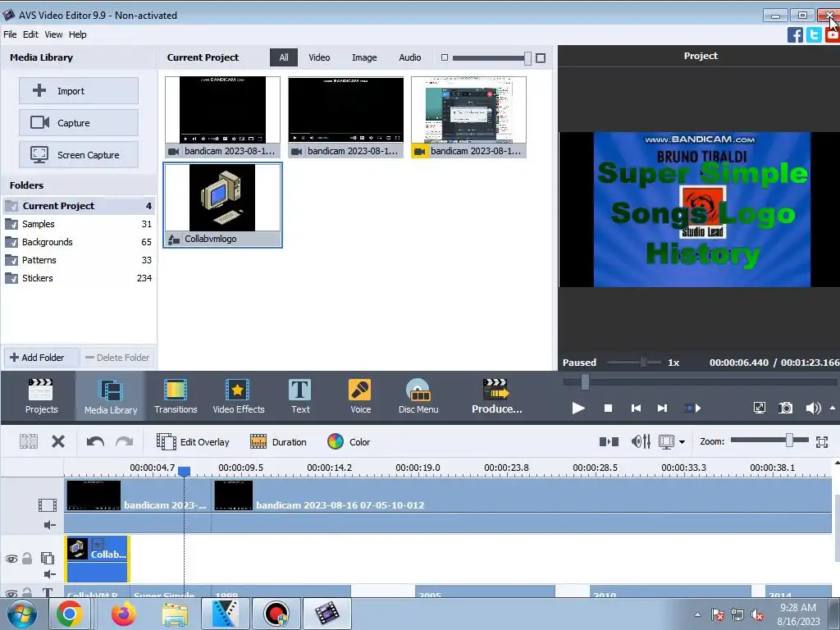Select the Collab overlay clip on timeline

coord(97,559)
